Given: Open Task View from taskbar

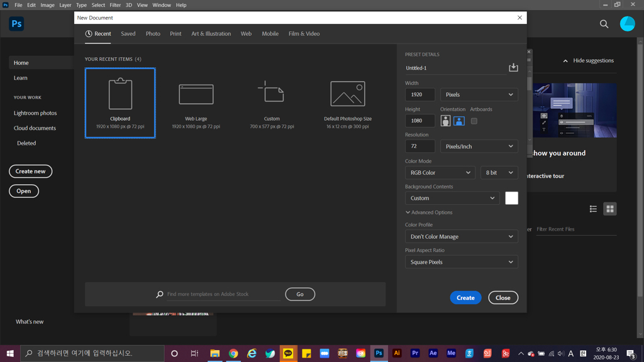Looking at the screenshot, I should (x=194, y=353).
